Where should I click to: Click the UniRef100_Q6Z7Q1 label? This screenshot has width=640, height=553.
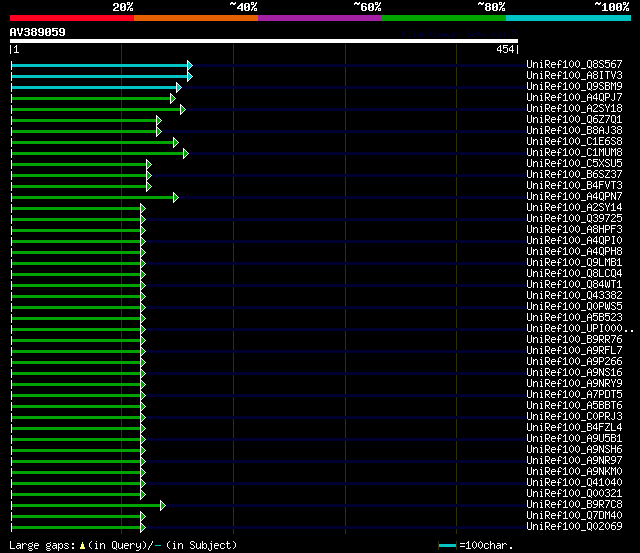(x=574, y=120)
